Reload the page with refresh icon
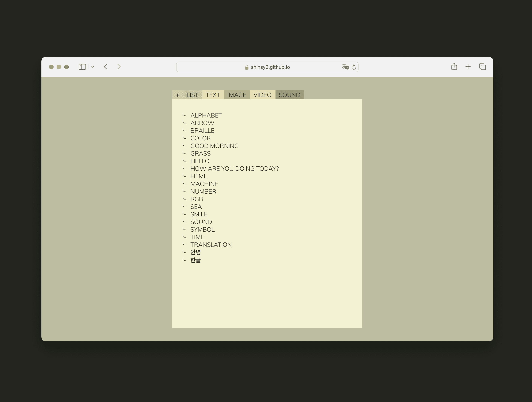 [x=354, y=67]
